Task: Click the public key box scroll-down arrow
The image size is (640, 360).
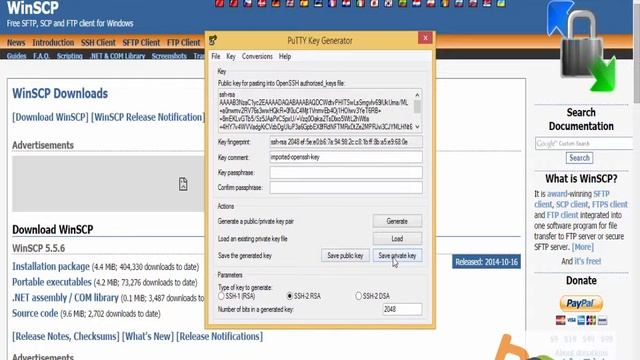Action: (x=417, y=127)
